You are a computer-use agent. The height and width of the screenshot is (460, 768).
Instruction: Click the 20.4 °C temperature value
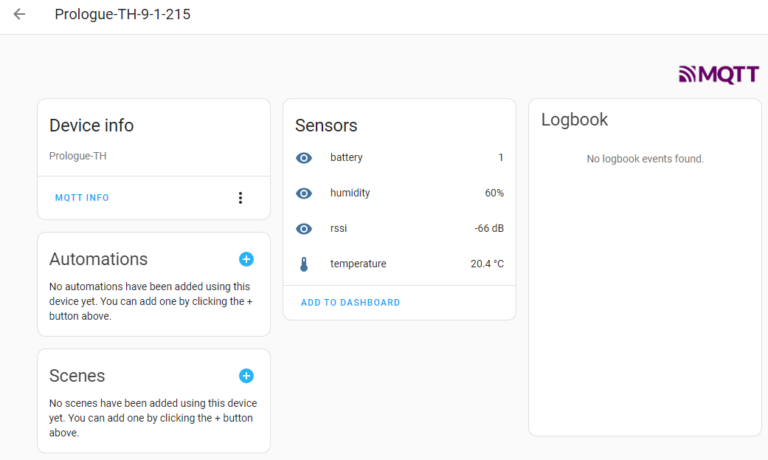click(487, 264)
